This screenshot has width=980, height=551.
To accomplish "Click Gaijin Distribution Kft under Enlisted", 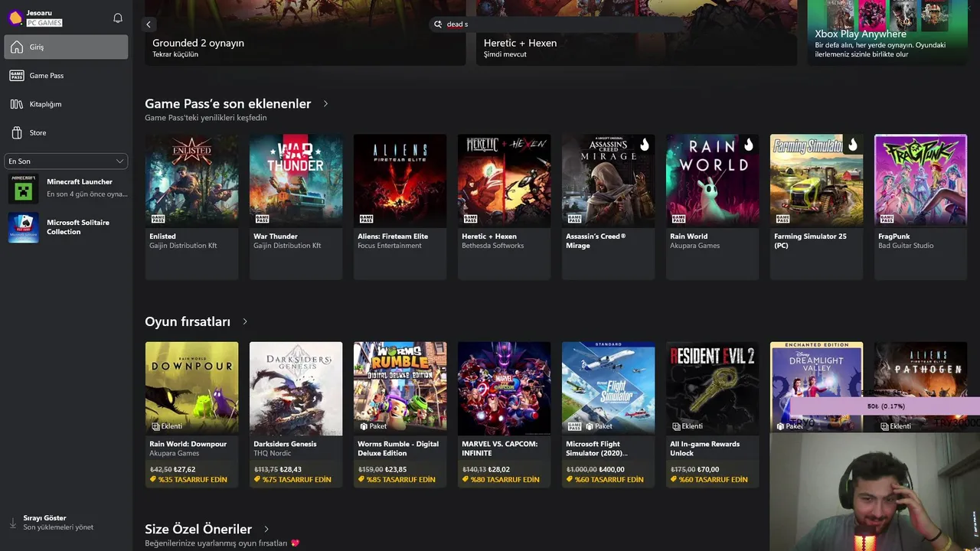I will pyautogui.click(x=181, y=246).
